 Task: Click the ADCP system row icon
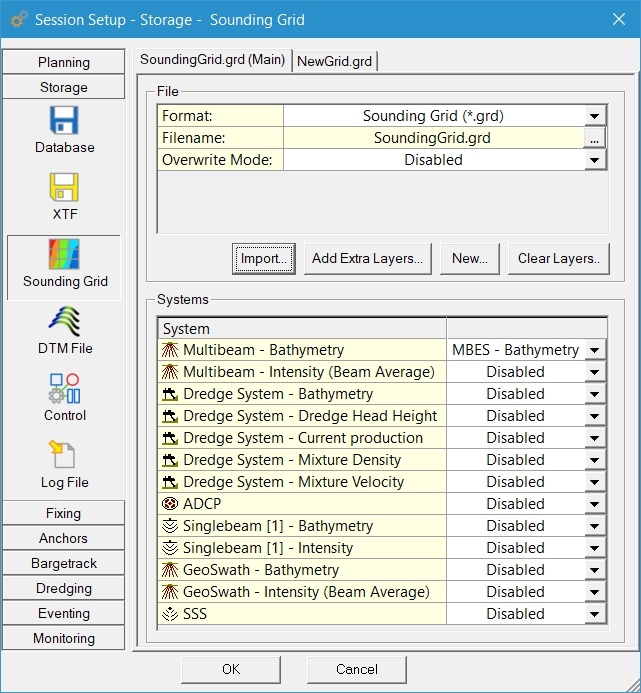pyautogui.click(x=170, y=504)
